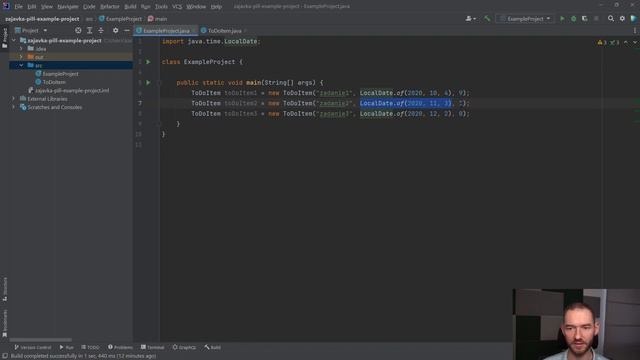
Task: Start debugging with the green bug icon
Action: (573, 19)
